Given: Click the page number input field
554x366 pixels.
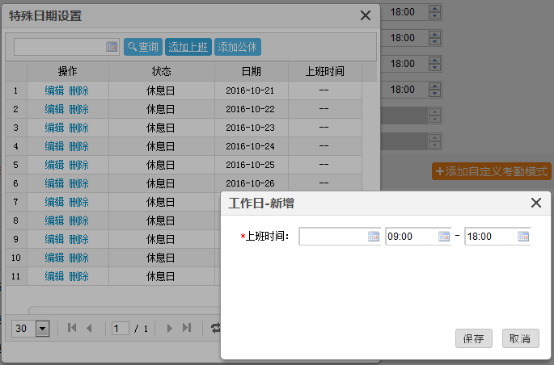Looking at the screenshot, I should click(x=120, y=329).
